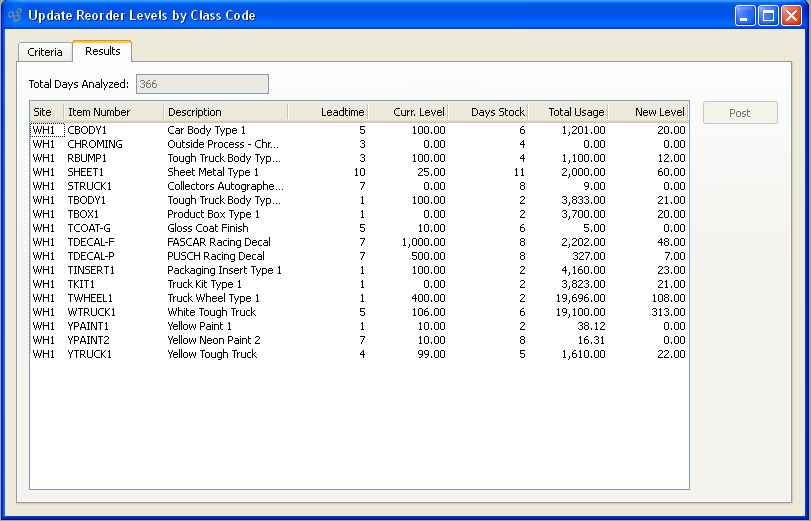
Task: Maximize the Update Reorder Levels window
Action: (x=768, y=16)
